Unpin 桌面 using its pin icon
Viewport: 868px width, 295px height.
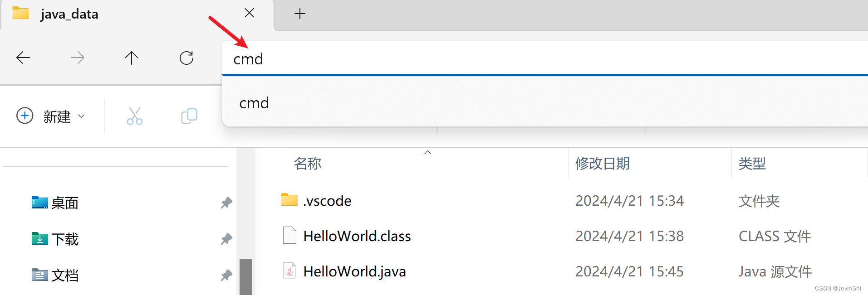coord(226,203)
